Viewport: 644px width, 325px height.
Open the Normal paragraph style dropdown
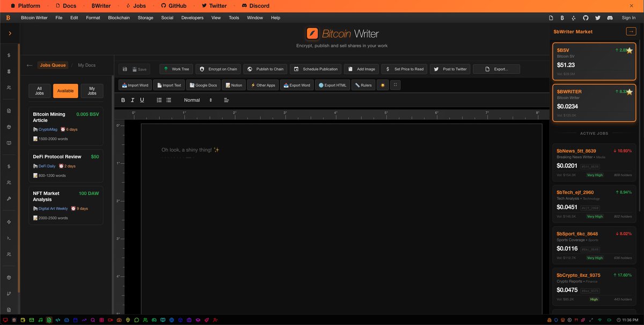coord(197,100)
